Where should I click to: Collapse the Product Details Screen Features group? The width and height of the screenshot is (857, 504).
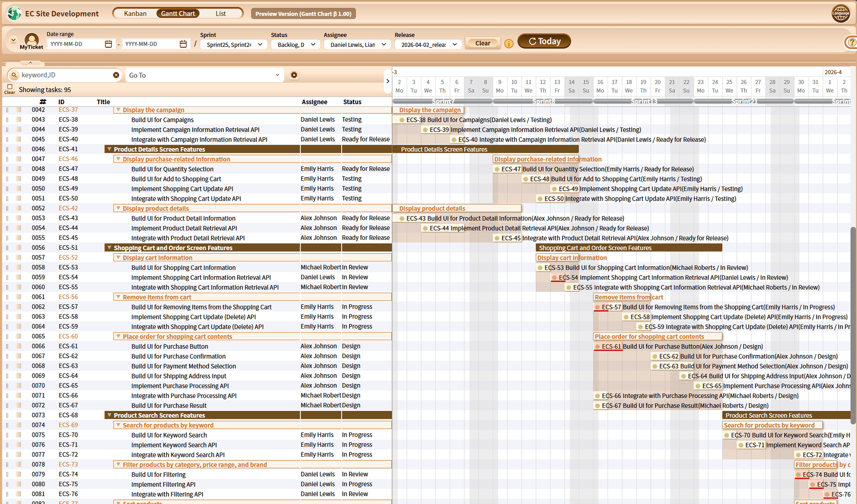[109, 149]
